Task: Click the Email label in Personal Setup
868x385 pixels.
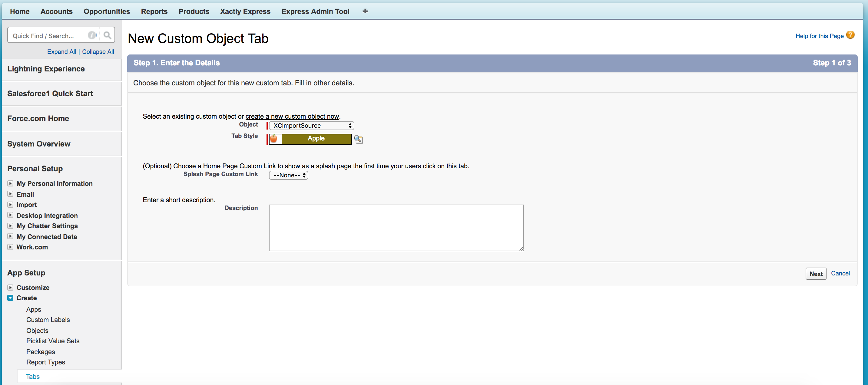Action: (x=25, y=194)
